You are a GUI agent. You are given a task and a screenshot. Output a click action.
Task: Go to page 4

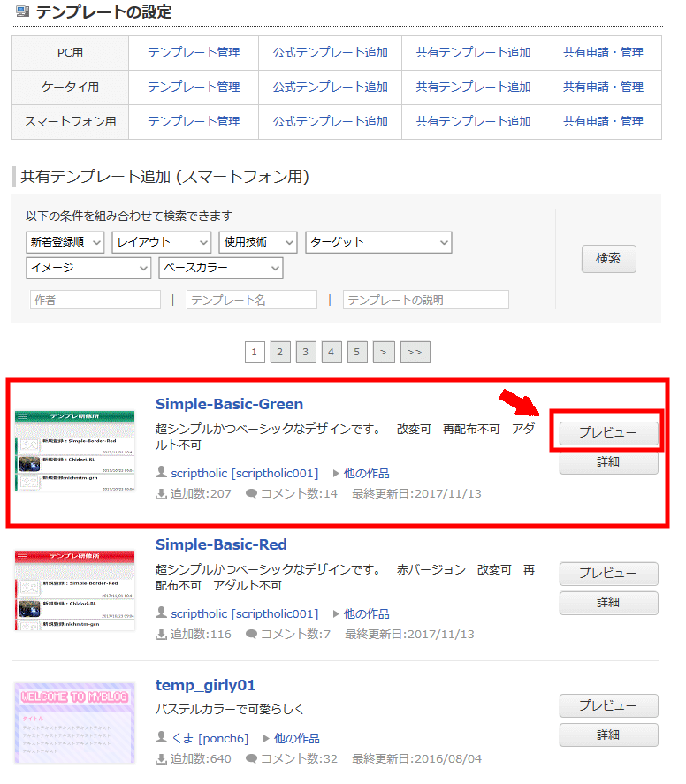click(332, 352)
